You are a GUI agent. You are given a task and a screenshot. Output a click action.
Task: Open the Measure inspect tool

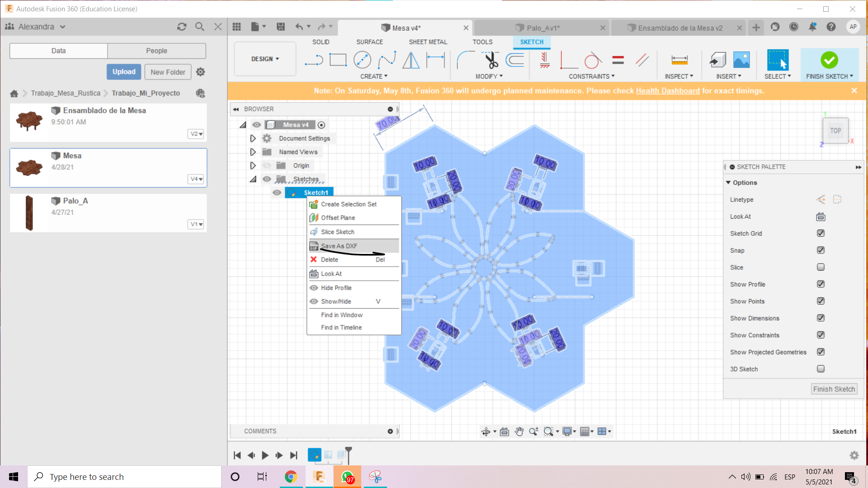tap(679, 60)
